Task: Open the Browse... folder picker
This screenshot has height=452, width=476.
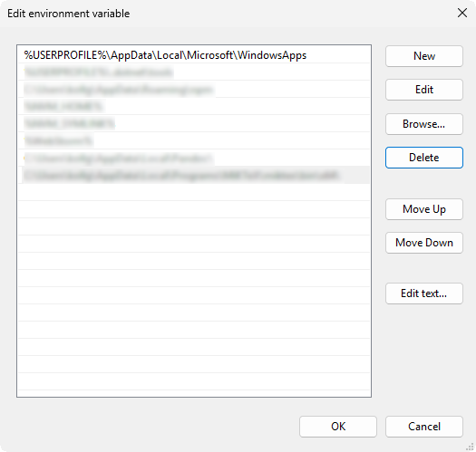Action: [424, 124]
